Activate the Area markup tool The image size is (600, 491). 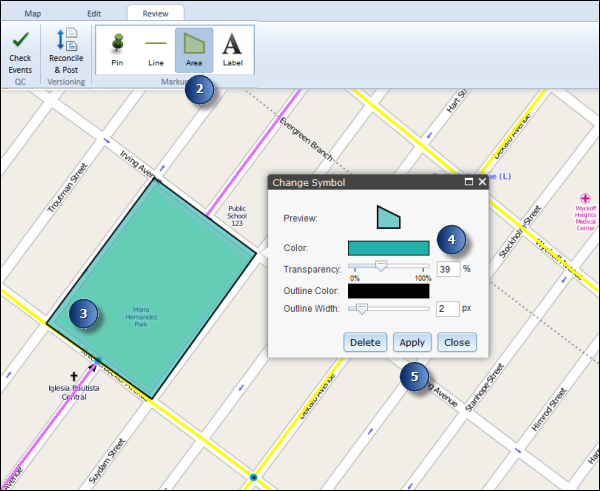[194, 48]
